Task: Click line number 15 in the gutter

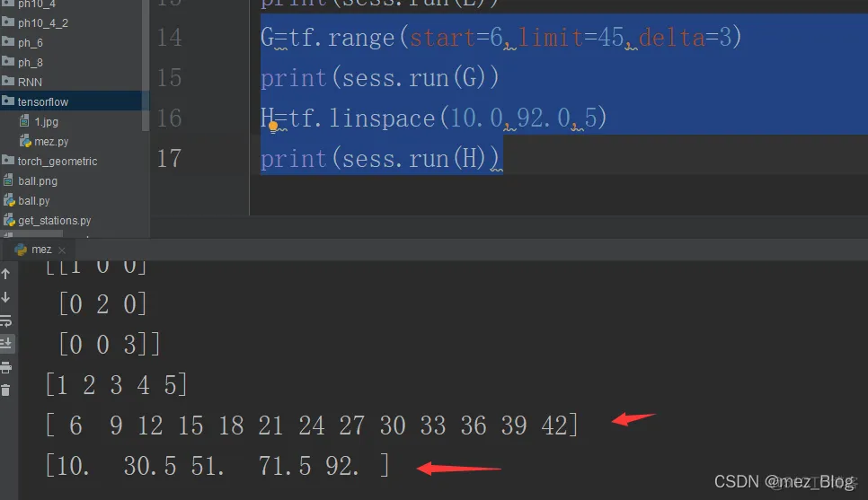Action: click(170, 78)
